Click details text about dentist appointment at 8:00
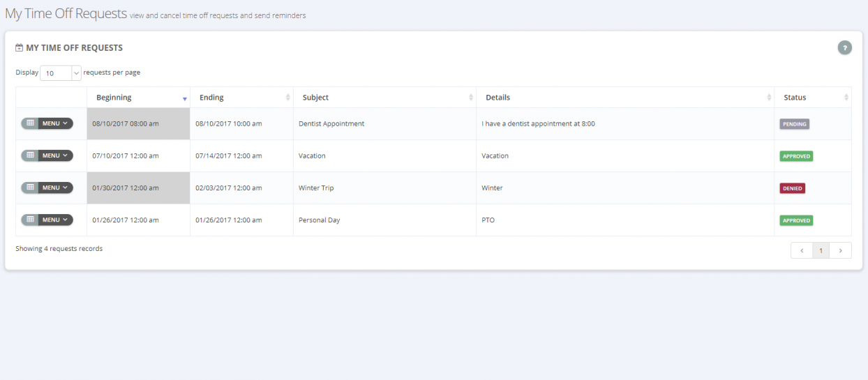The width and height of the screenshot is (868, 380). 538,123
